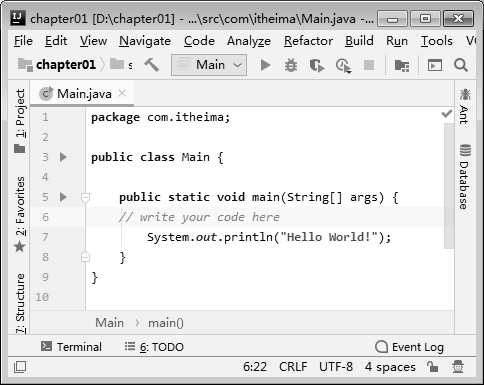Viewport: 484px width, 385px height.
Task: Click line number 10 in the gutter
Action: [42, 297]
